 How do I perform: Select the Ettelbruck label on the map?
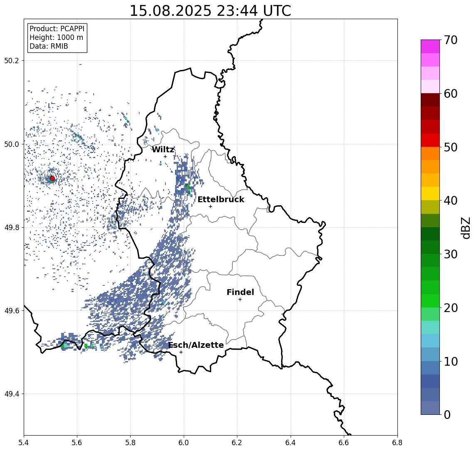pos(221,199)
